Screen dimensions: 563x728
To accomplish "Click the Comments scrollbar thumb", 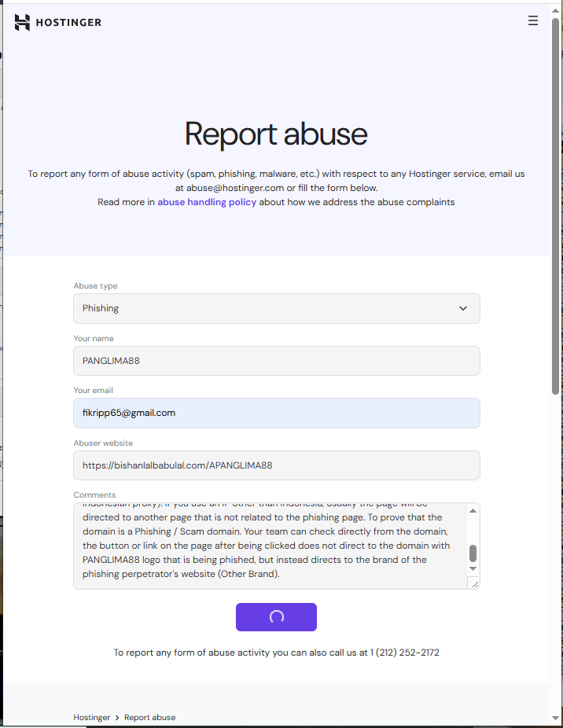I will (473, 553).
